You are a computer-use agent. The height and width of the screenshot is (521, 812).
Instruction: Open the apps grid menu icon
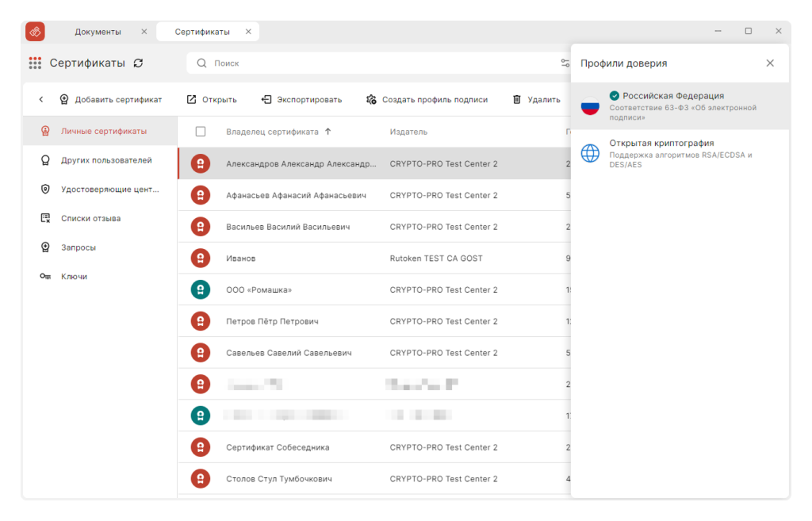tap(35, 63)
